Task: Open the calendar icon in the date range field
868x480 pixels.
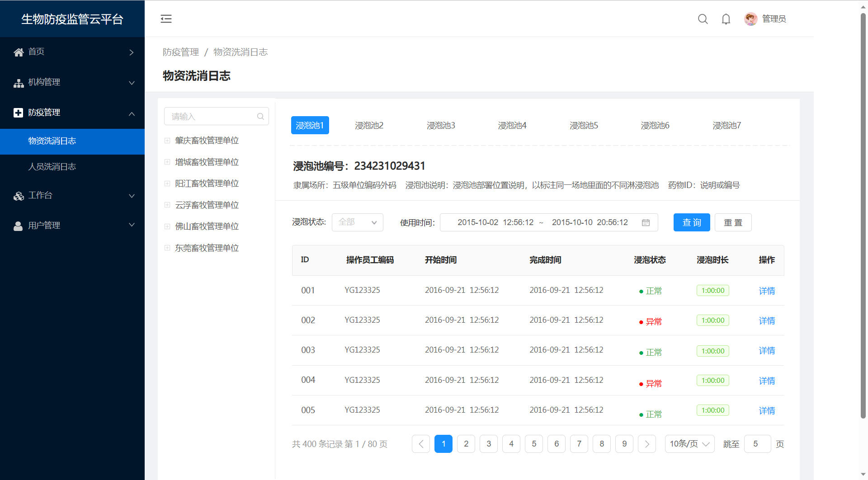Action: pyautogui.click(x=646, y=222)
